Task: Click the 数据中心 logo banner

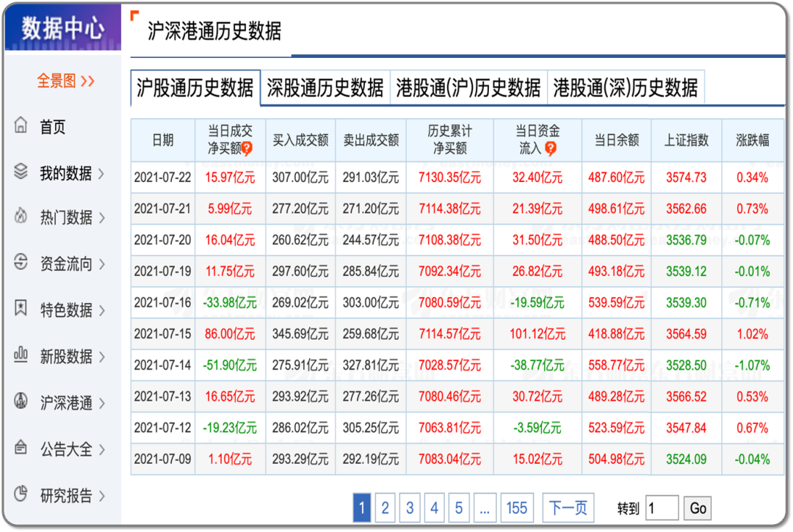Action: click(63, 28)
